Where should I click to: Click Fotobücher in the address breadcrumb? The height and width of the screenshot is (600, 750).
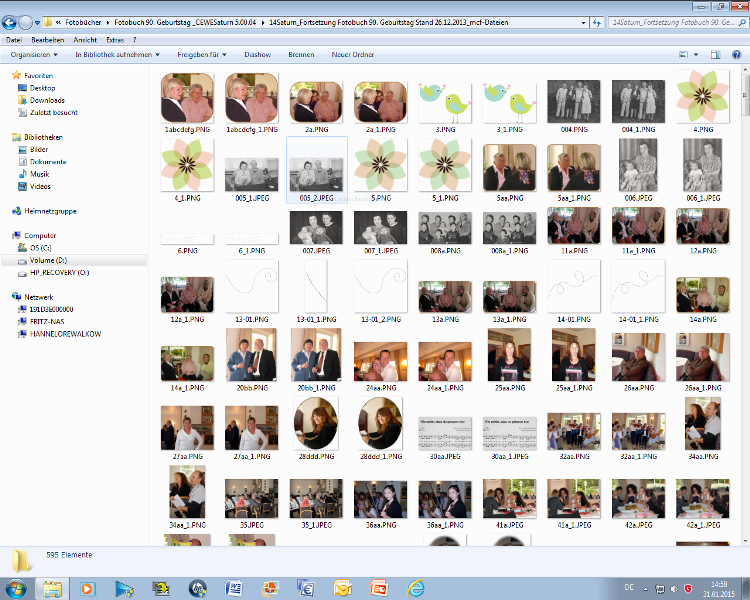[83, 22]
